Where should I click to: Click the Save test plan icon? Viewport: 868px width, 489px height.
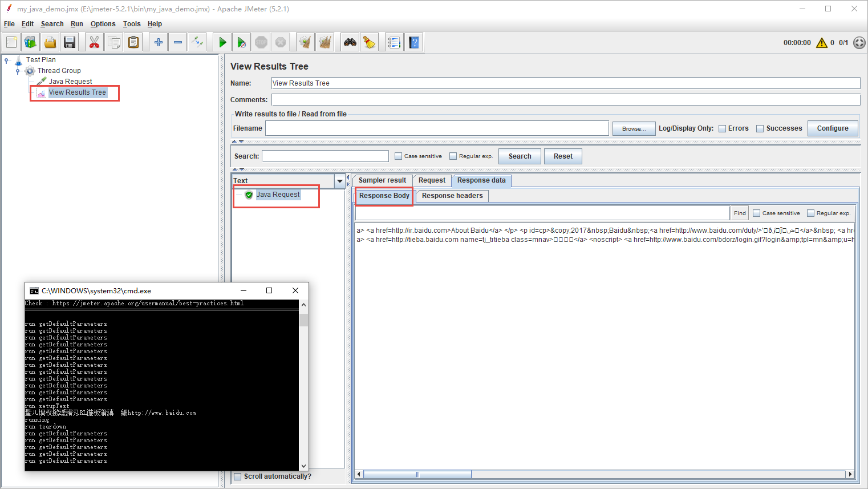[70, 42]
